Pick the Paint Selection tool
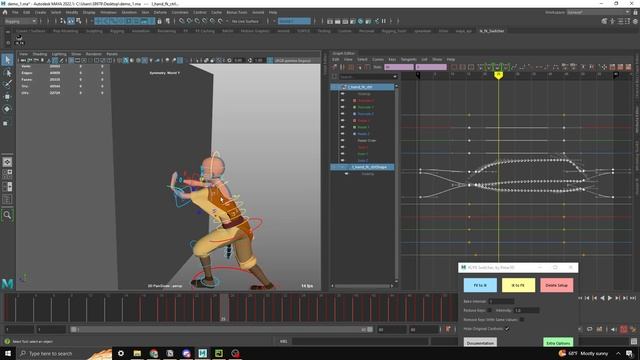The image size is (640, 360). (x=7, y=84)
